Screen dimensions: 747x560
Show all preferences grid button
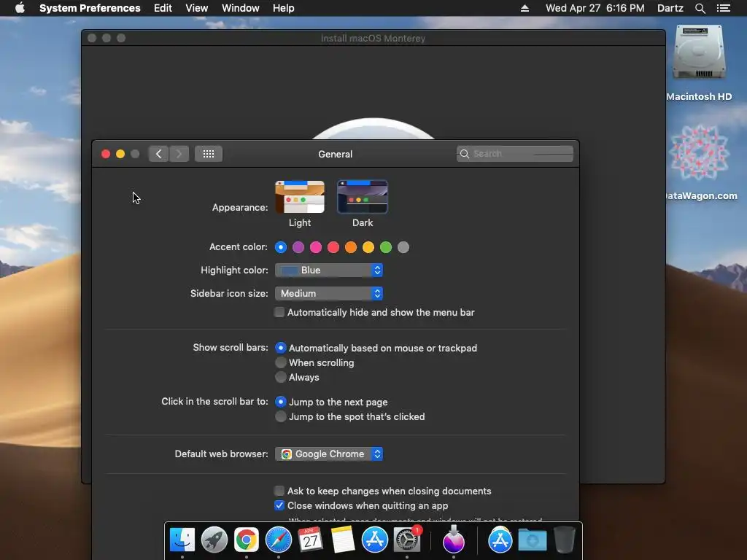pos(208,154)
